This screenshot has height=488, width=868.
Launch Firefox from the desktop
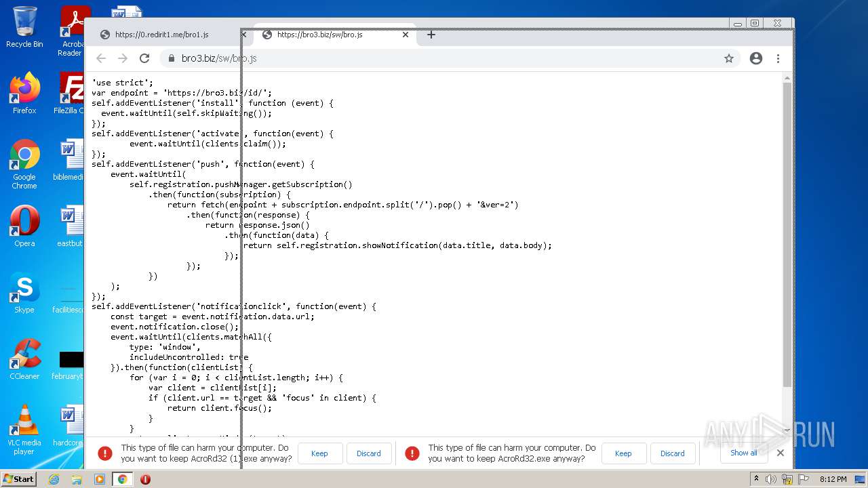[x=24, y=94]
